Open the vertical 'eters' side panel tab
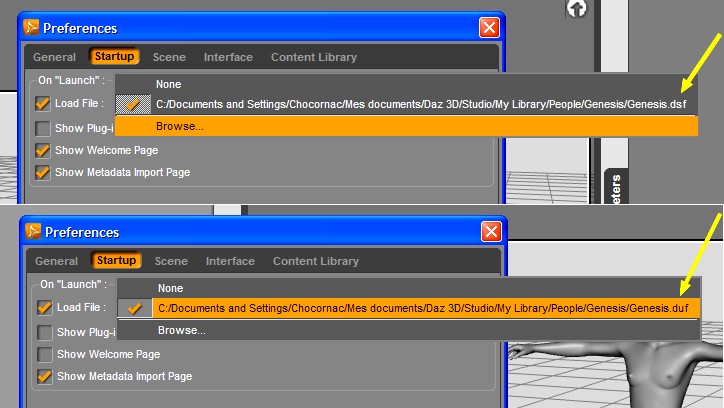 (x=616, y=186)
